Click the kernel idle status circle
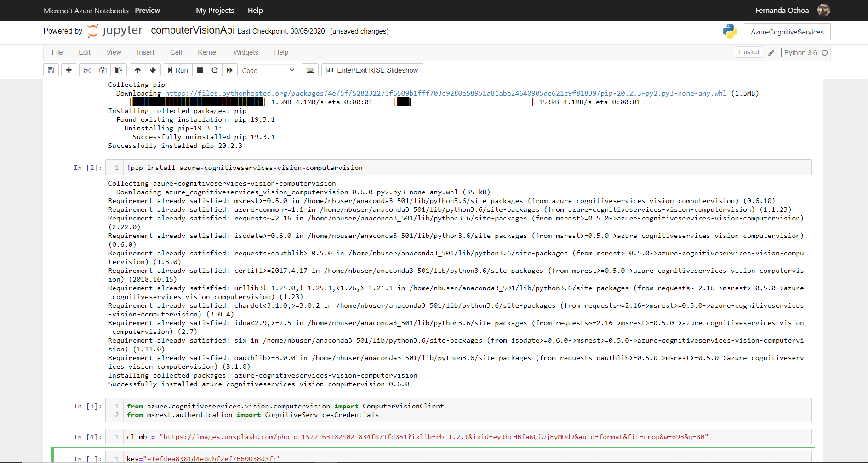The width and height of the screenshot is (868, 463). click(825, 53)
